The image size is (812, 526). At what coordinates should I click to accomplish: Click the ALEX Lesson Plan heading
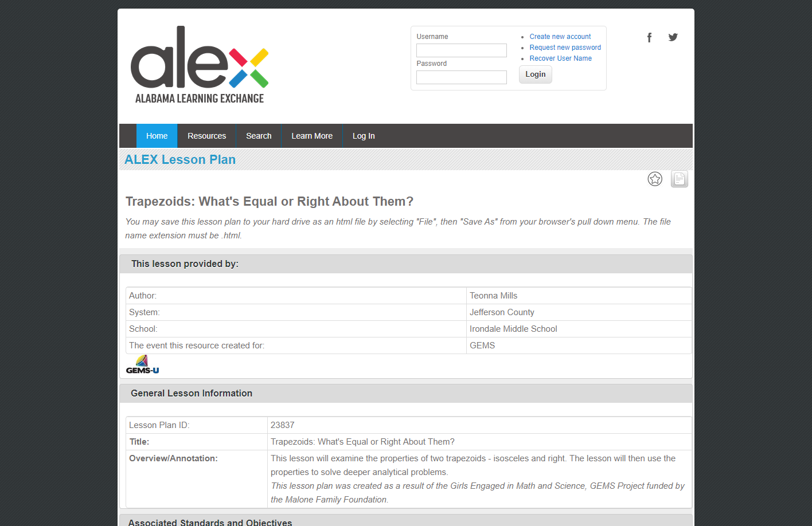[179, 159]
